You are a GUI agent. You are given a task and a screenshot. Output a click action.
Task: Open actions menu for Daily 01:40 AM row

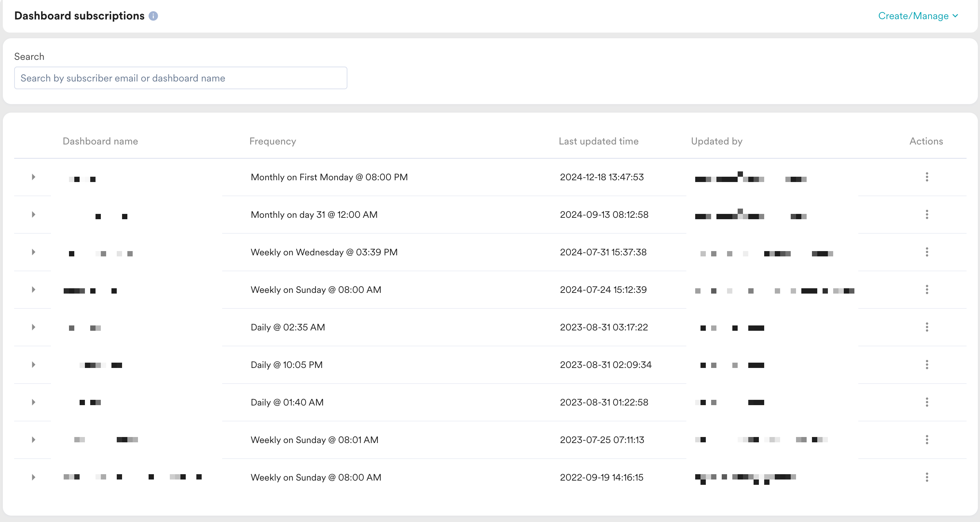click(x=927, y=402)
